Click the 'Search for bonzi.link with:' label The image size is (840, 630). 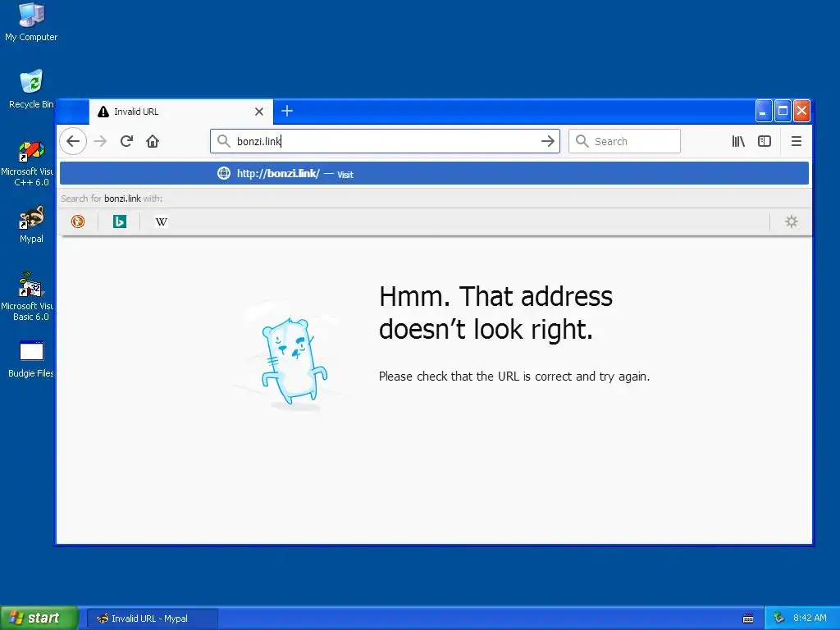112,199
